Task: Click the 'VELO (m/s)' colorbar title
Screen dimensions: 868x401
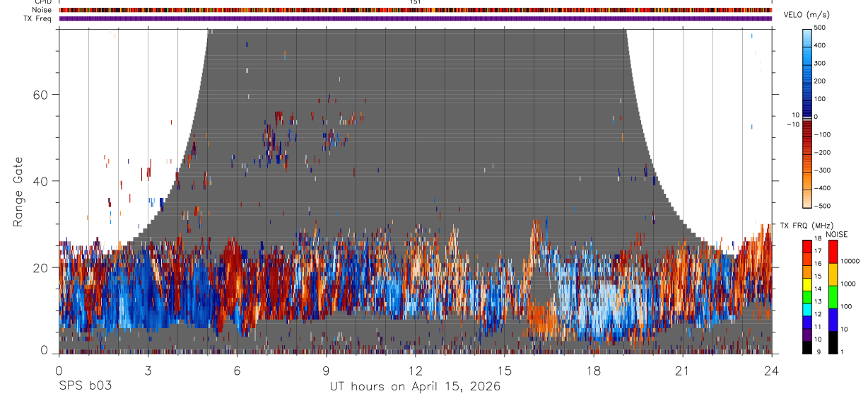Action: (x=806, y=16)
